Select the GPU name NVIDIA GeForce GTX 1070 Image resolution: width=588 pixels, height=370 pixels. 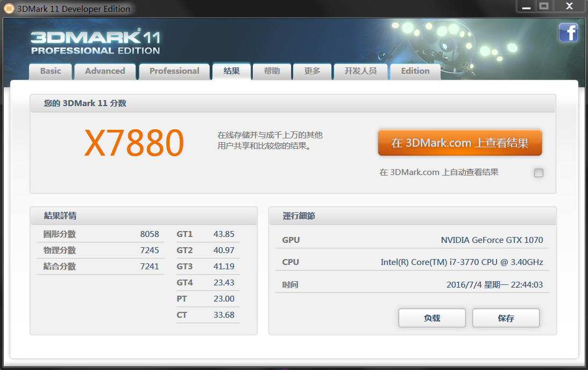pyautogui.click(x=491, y=240)
